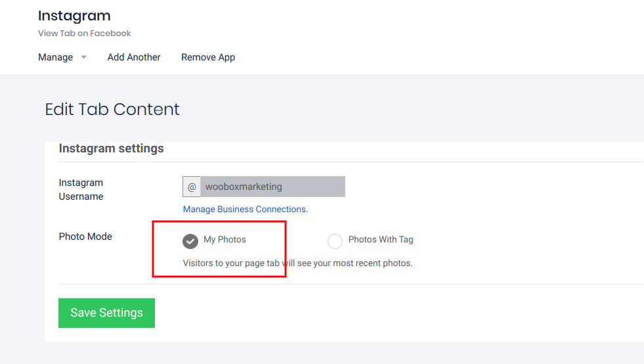
Task: Click the wooboxmarketing username input field
Action: click(x=272, y=187)
